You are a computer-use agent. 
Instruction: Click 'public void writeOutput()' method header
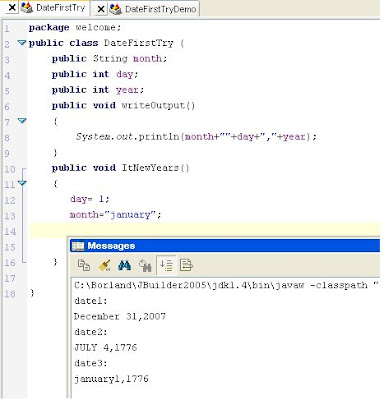click(x=123, y=106)
